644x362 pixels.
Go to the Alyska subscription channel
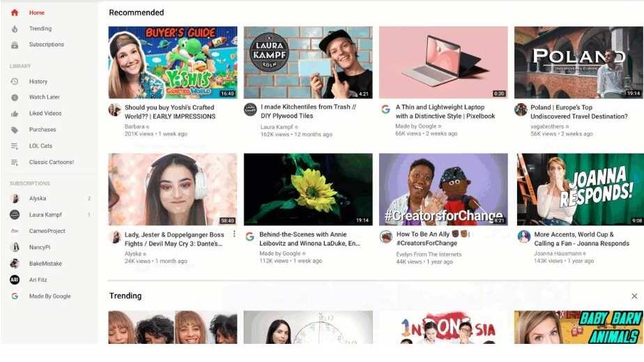(38, 199)
